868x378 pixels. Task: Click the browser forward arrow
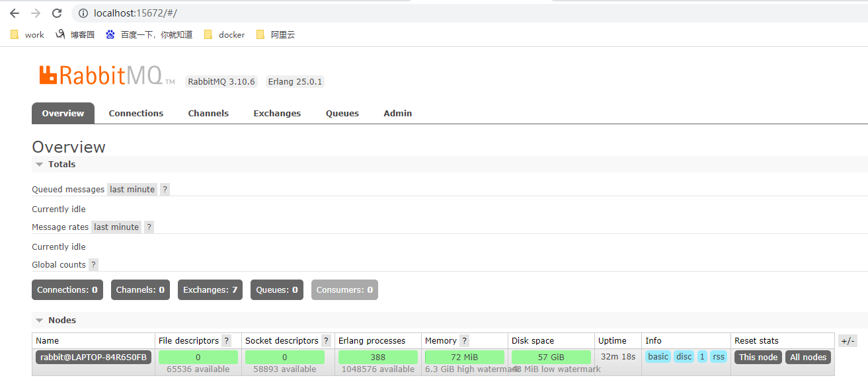pyautogui.click(x=36, y=13)
